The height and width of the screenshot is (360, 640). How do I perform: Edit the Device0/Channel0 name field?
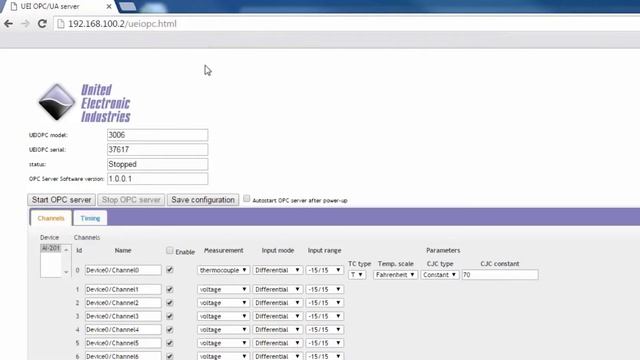pyautogui.click(x=123, y=270)
